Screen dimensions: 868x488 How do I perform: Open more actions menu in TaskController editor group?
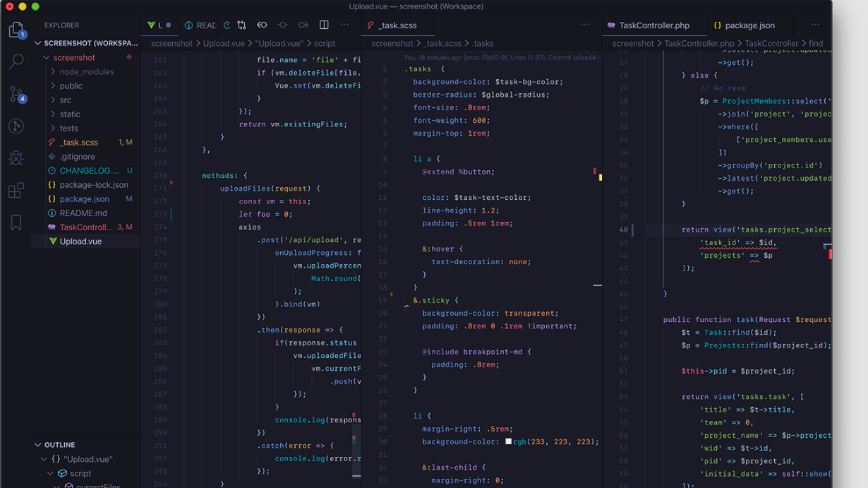click(x=815, y=25)
